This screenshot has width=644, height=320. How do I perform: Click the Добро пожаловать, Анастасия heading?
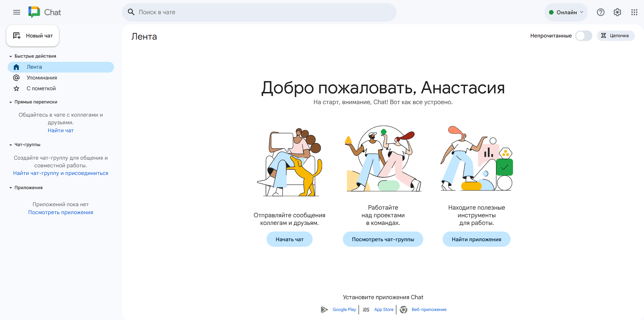tap(383, 87)
